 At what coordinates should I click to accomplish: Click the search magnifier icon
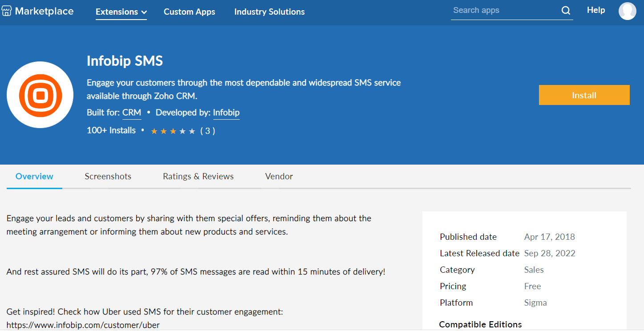tap(566, 11)
